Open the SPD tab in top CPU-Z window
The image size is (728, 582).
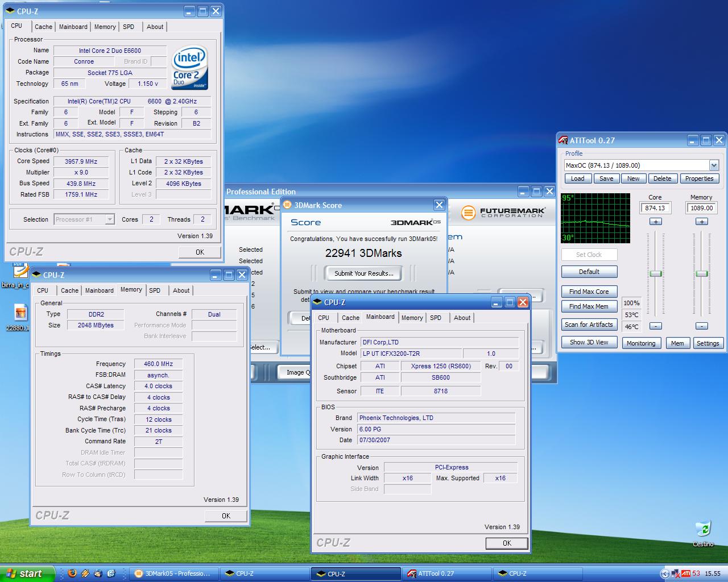coord(129,27)
